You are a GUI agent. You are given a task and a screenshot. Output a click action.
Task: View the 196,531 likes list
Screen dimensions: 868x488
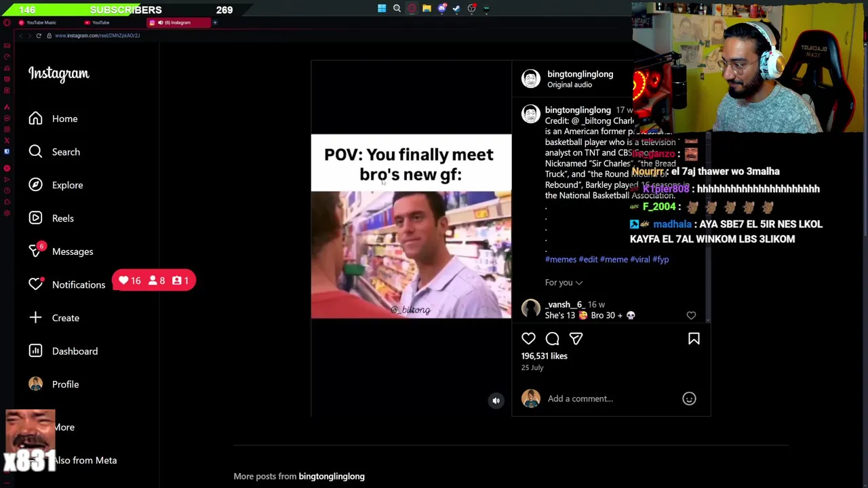pyautogui.click(x=544, y=356)
